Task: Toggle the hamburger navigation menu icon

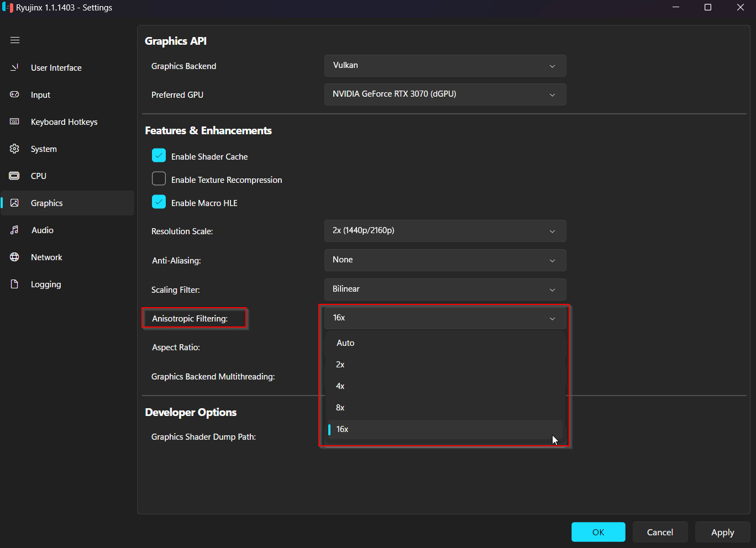Action: 15,40
